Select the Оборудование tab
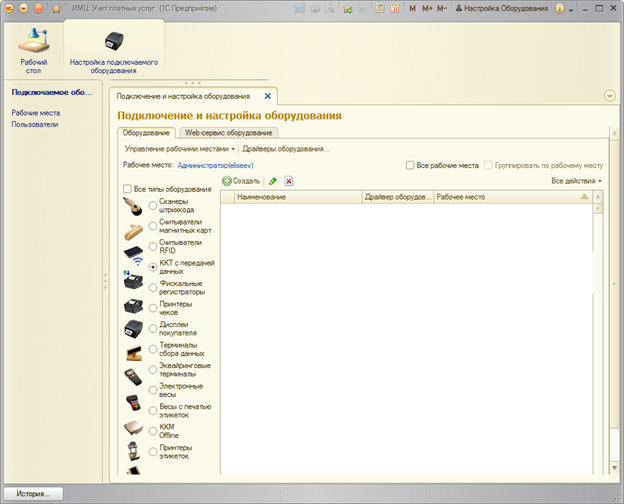Image resolution: width=624 pixels, height=504 pixels. click(x=146, y=132)
